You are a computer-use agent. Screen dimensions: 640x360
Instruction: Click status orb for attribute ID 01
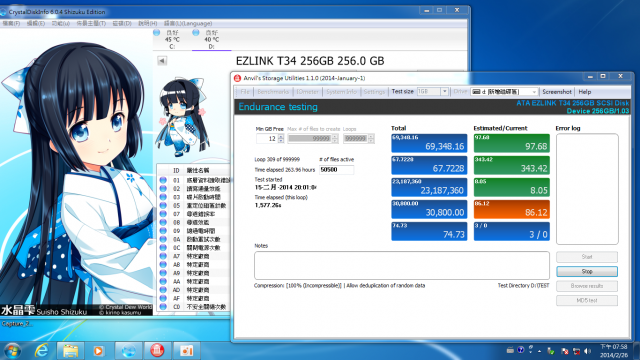(163, 180)
